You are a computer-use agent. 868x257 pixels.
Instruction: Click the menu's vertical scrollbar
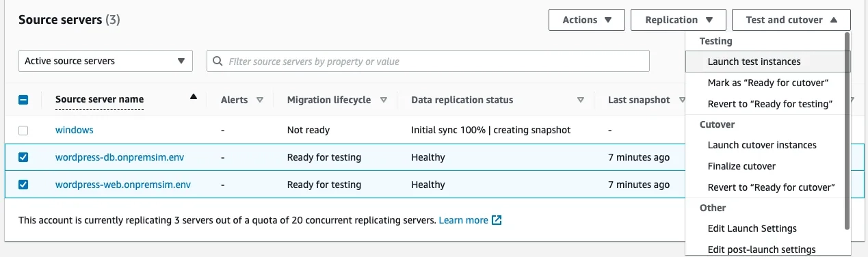coord(847,130)
